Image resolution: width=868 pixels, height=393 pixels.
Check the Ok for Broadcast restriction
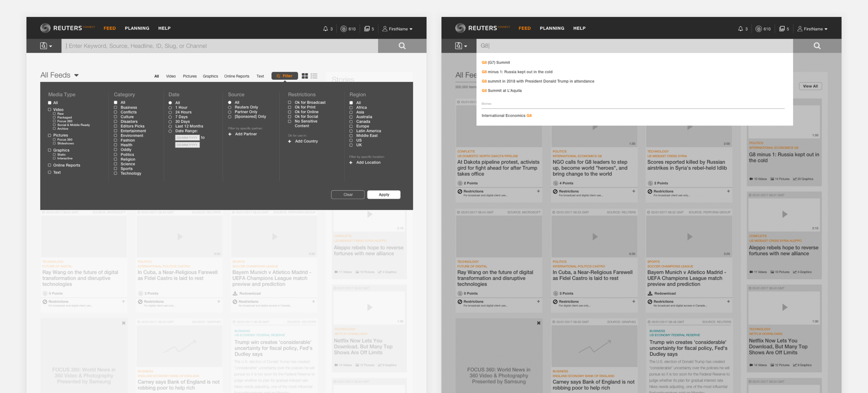pos(290,103)
